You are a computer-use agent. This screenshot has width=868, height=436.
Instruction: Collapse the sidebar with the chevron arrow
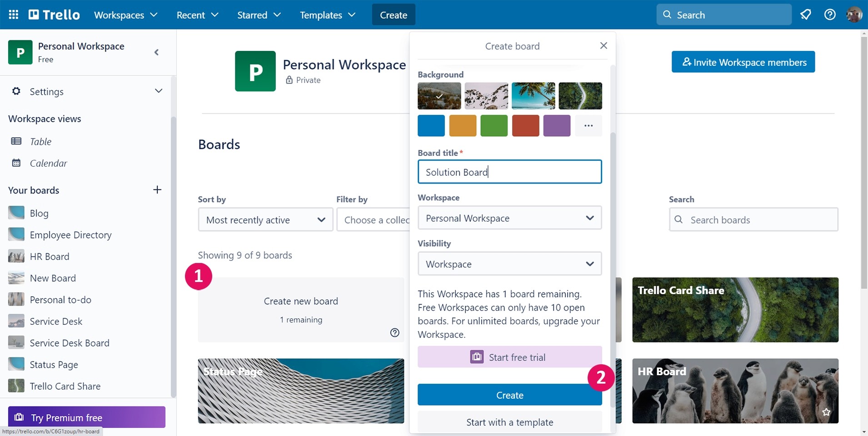[x=157, y=52]
